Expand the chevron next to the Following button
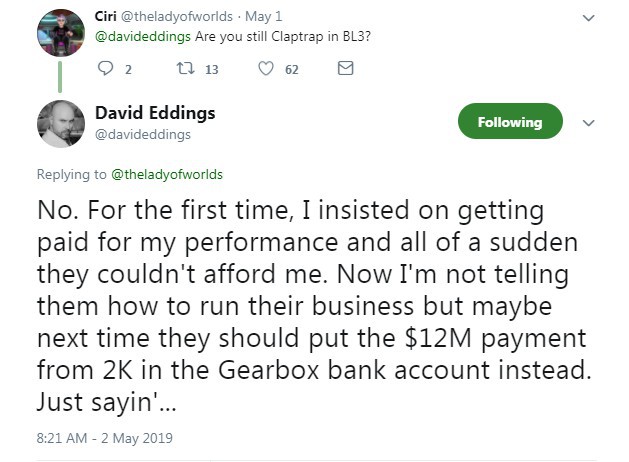629x462 pixels. (588, 123)
